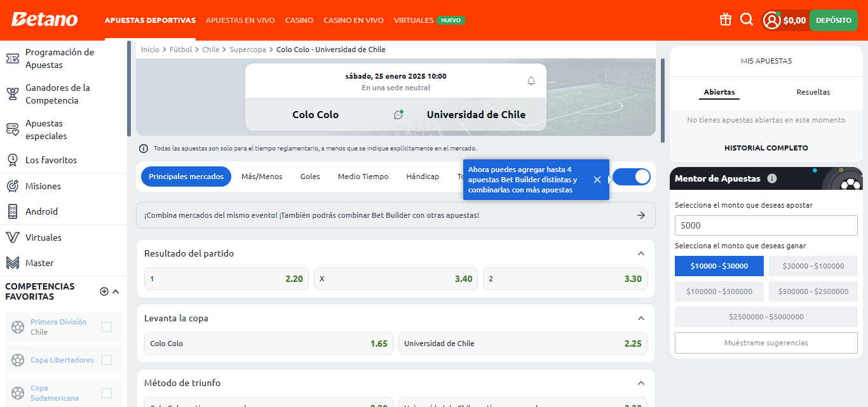Open the Apuestas Deportivas menu

150,20
